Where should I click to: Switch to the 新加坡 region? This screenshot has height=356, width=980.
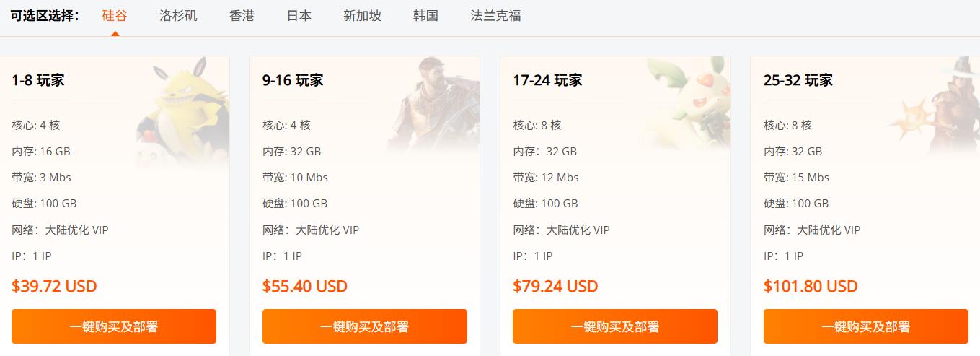click(362, 15)
